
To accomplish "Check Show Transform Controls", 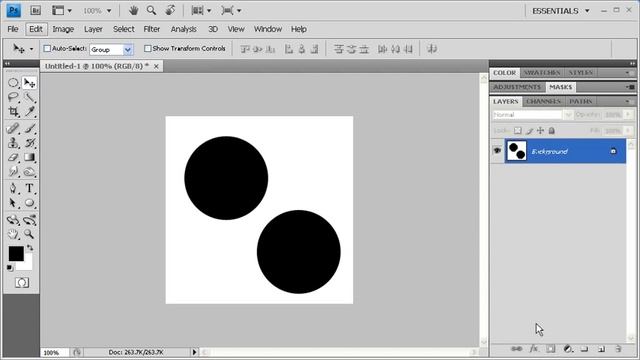I will point(147,49).
